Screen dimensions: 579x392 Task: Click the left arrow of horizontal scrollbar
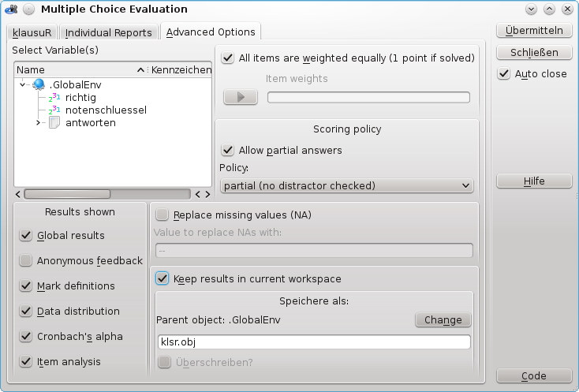pyautogui.click(x=17, y=194)
